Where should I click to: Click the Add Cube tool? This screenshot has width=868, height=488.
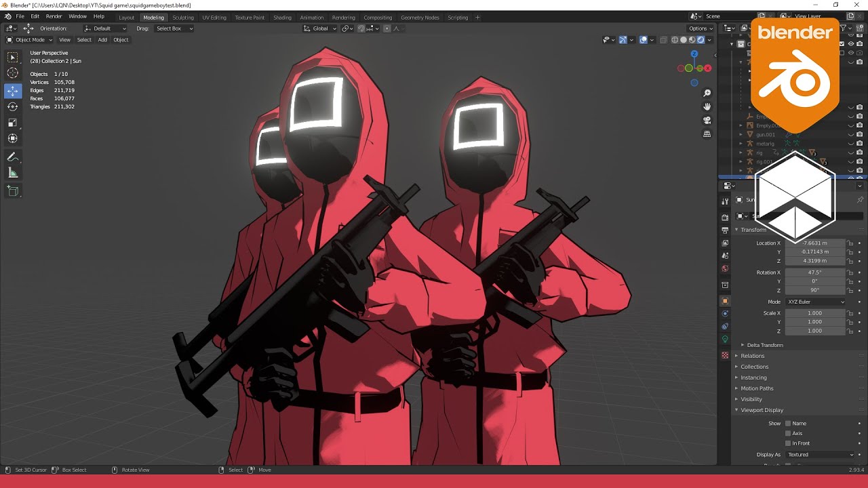pyautogui.click(x=12, y=191)
